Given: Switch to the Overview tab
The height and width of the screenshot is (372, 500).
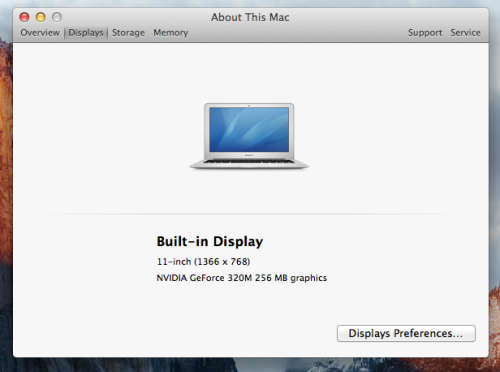Looking at the screenshot, I should (x=40, y=33).
